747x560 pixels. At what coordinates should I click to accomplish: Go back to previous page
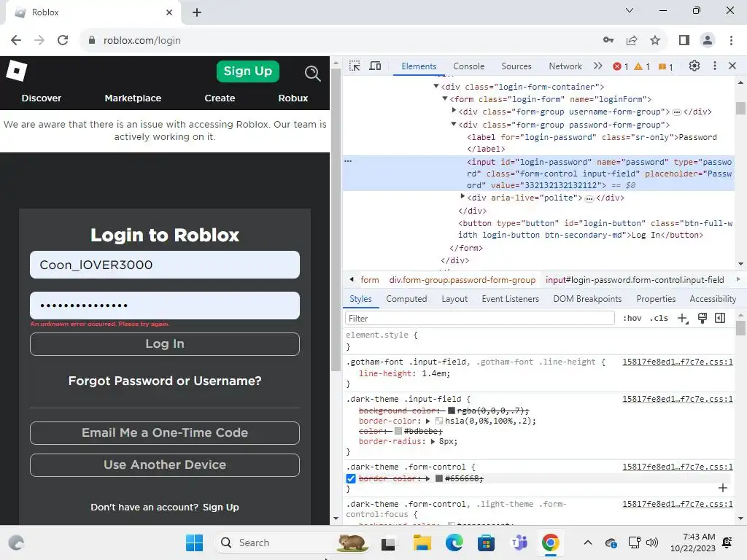click(x=16, y=40)
